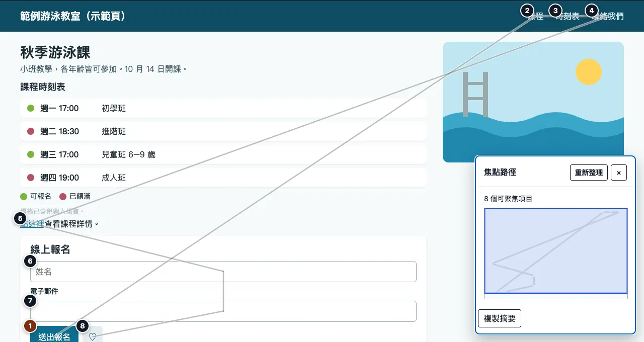This screenshot has width=644, height=342.
Task: Focus the 姓名 input field
Action: tap(223, 272)
